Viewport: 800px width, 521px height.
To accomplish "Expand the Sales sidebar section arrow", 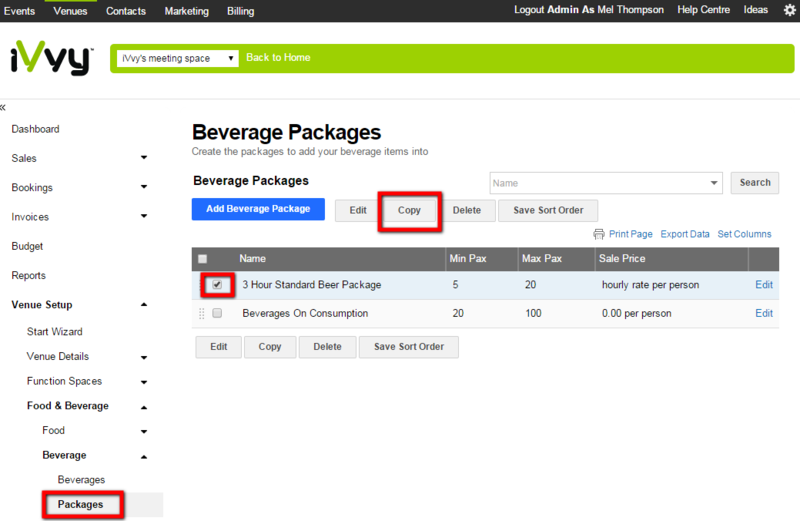I will click(144, 158).
